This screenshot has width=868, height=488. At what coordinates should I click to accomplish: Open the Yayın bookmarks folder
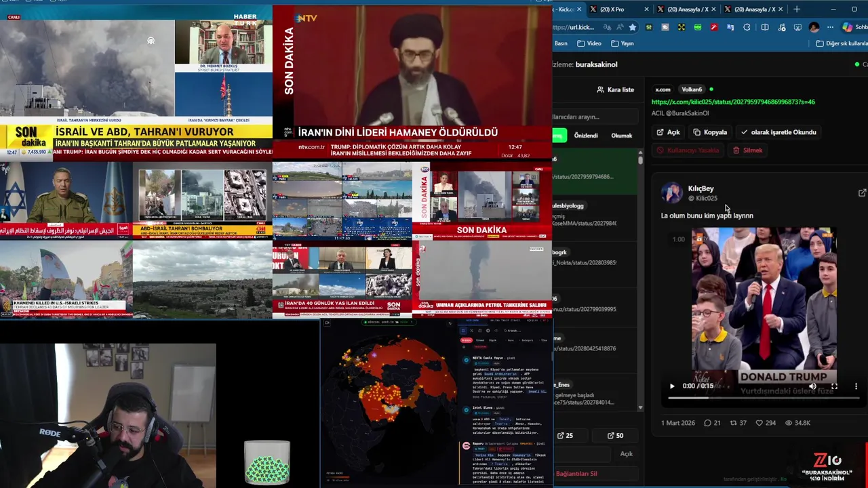623,43
